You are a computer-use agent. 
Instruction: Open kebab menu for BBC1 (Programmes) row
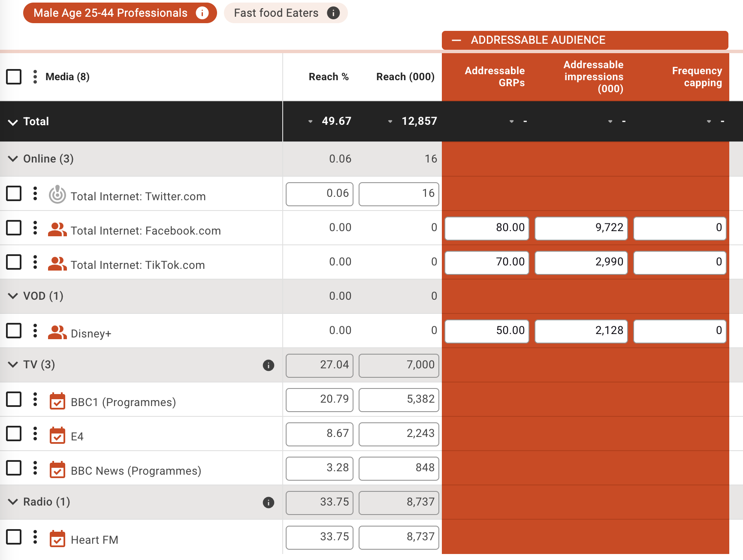(35, 399)
